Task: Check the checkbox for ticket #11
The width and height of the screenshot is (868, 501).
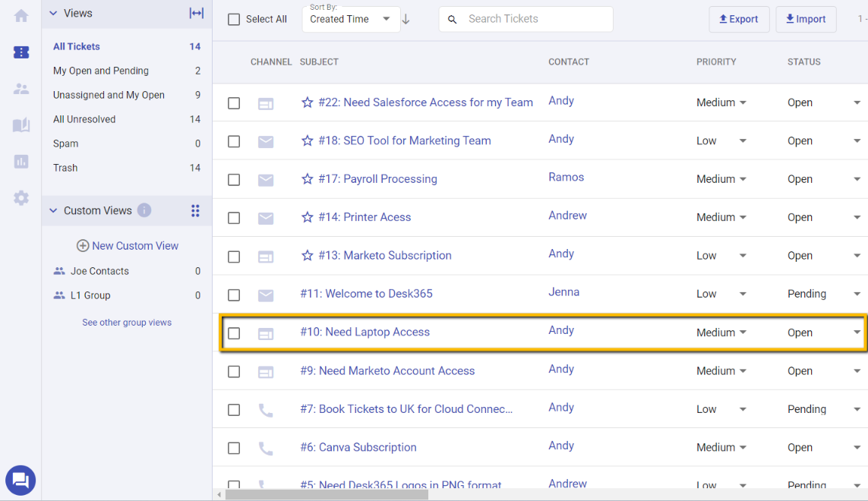Action: (234, 294)
